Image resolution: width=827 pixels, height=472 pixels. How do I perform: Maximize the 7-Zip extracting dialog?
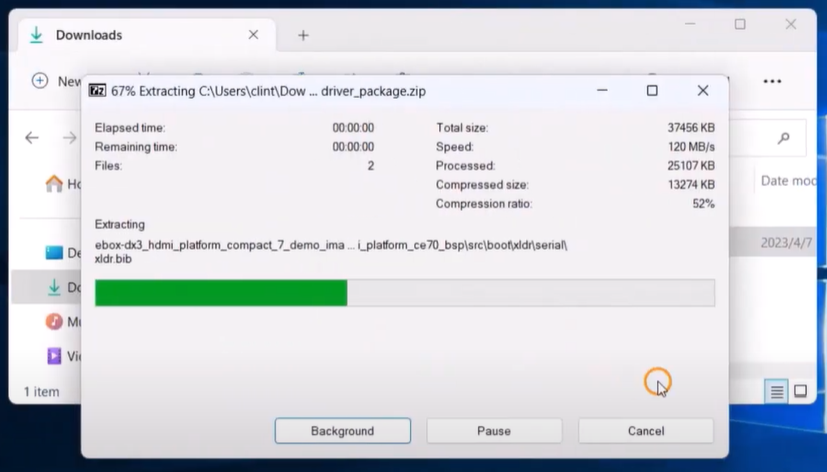pos(652,91)
